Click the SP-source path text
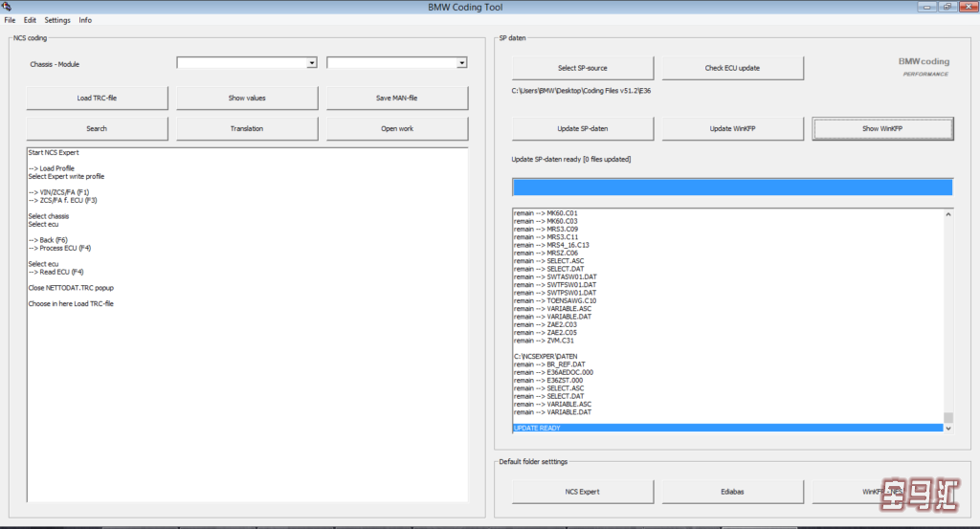Image resolution: width=980 pixels, height=529 pixels. (581, 91)
